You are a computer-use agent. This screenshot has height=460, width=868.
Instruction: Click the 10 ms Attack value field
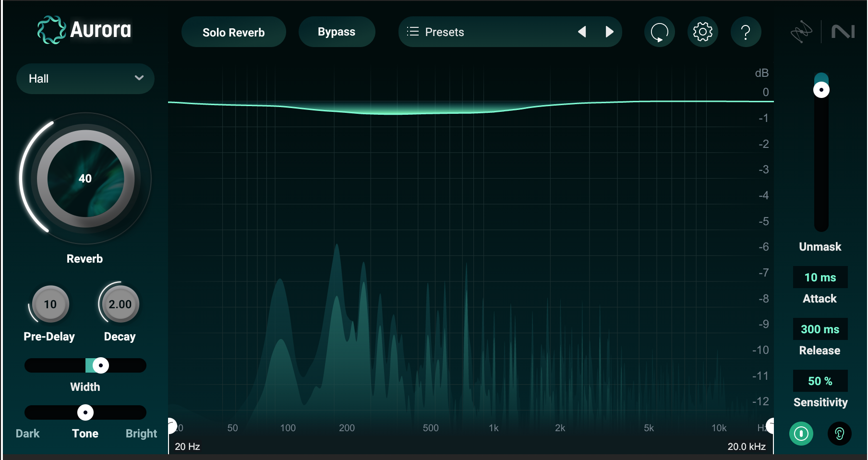(820, 278)
